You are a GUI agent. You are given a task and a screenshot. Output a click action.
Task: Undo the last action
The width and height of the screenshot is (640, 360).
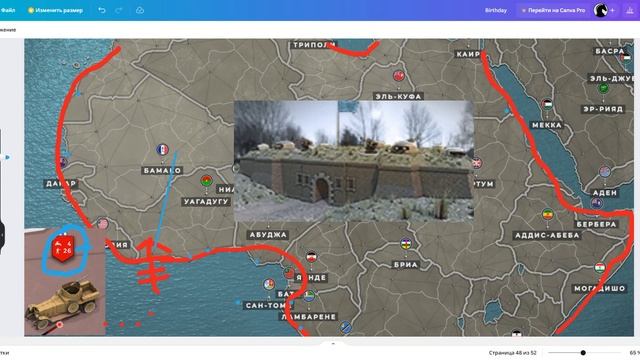coord(102,10)
